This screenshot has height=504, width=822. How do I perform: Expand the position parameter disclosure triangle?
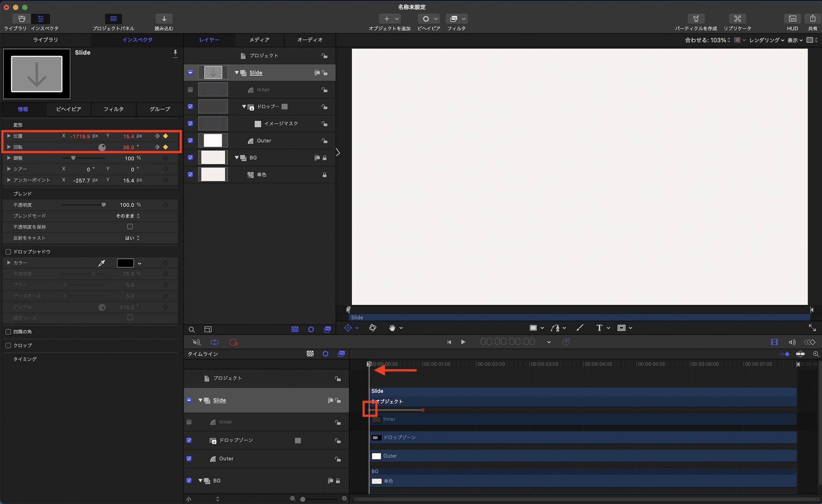9,136
